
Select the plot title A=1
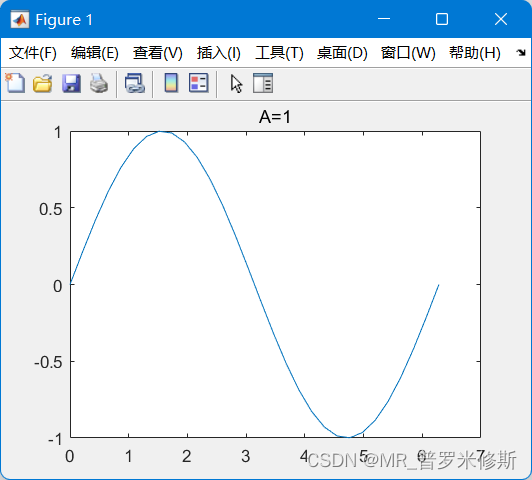click(x=275, y=117)
